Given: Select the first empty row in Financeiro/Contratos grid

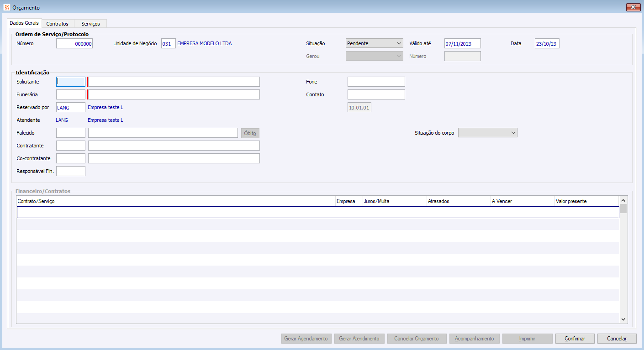Looking at the screenshot, I should click(x=318, y=212).
